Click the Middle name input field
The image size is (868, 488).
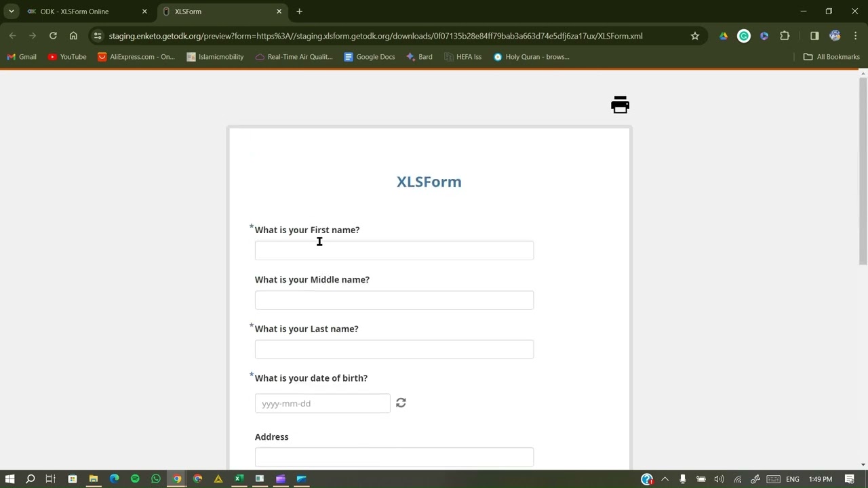point(394,300)
